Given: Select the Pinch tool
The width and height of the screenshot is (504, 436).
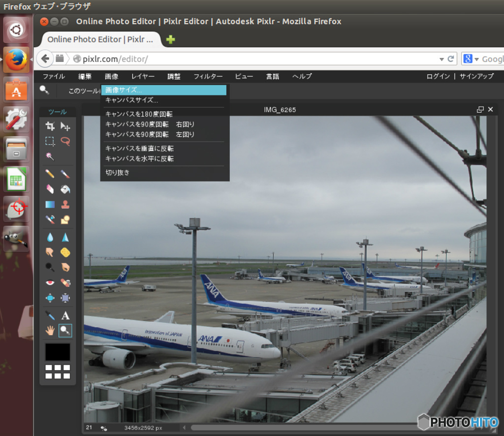Looking at the screenshot, I should [65, 298].
